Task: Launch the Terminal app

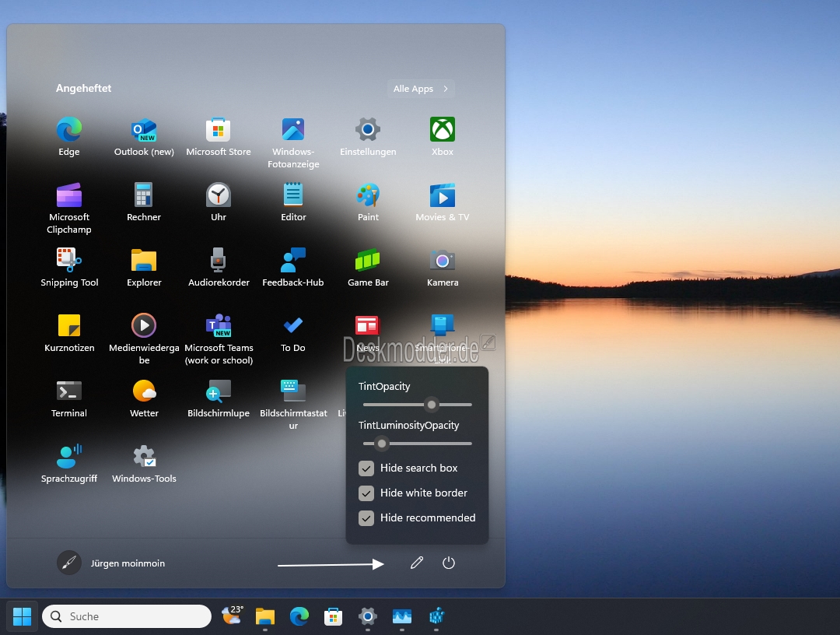Action: [x=69, y=398]
